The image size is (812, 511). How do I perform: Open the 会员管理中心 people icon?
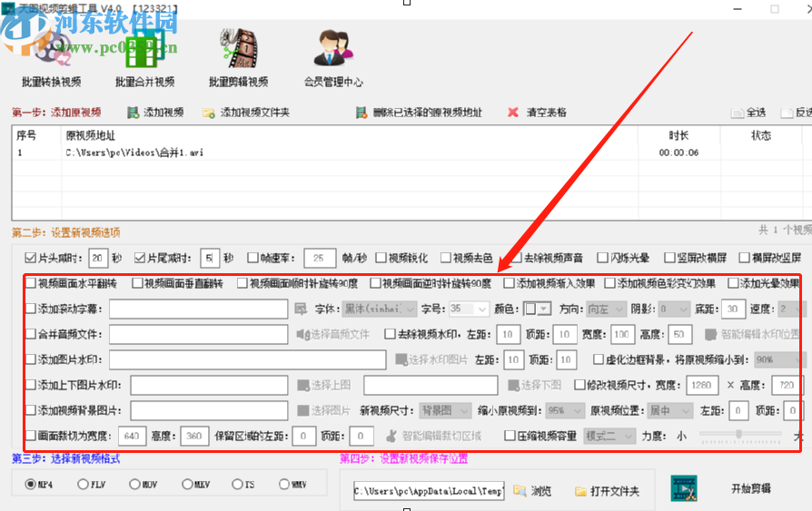point(333,47)
